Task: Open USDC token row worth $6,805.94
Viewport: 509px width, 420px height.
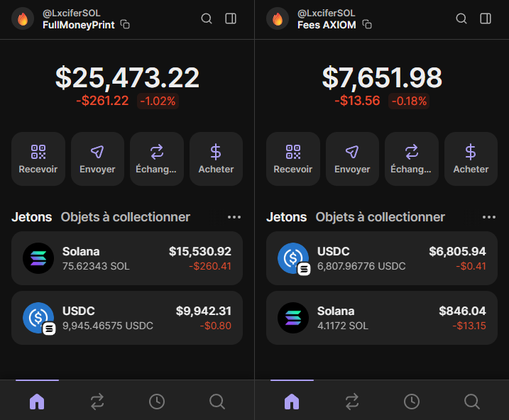Action: coord(382,258)
